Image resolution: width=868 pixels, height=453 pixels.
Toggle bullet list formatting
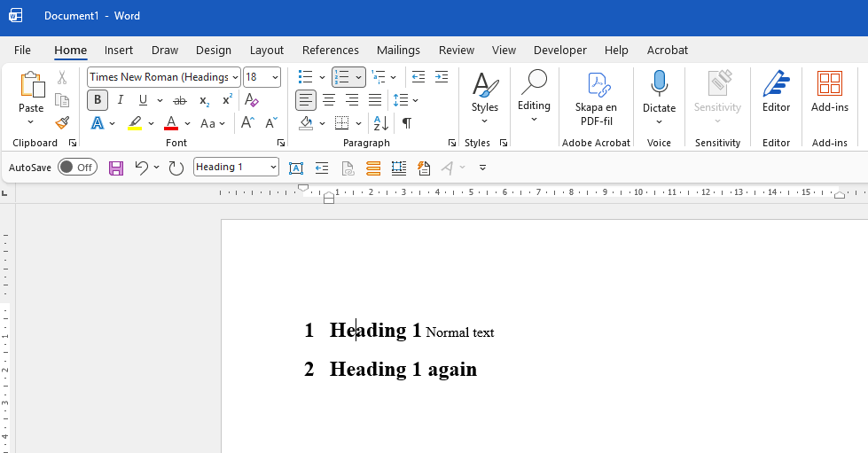click(x=306, y=77)
